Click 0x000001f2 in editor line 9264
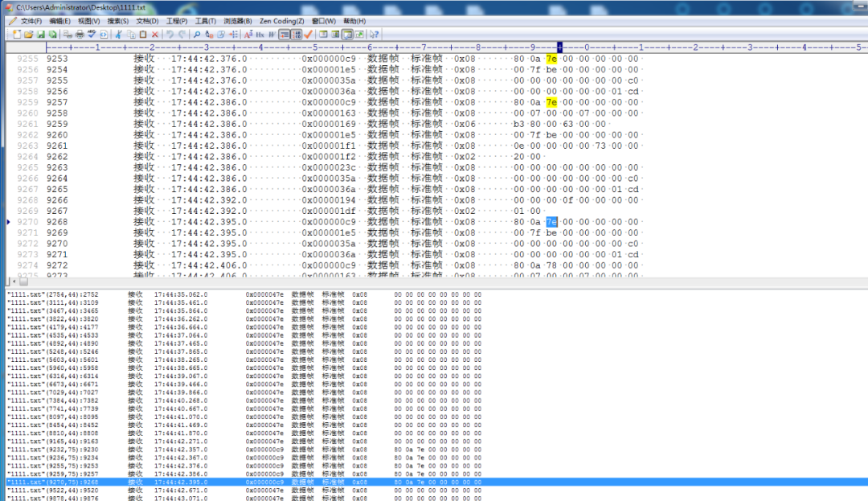Viewport: 868px width, 501px height. click(329, 157)
